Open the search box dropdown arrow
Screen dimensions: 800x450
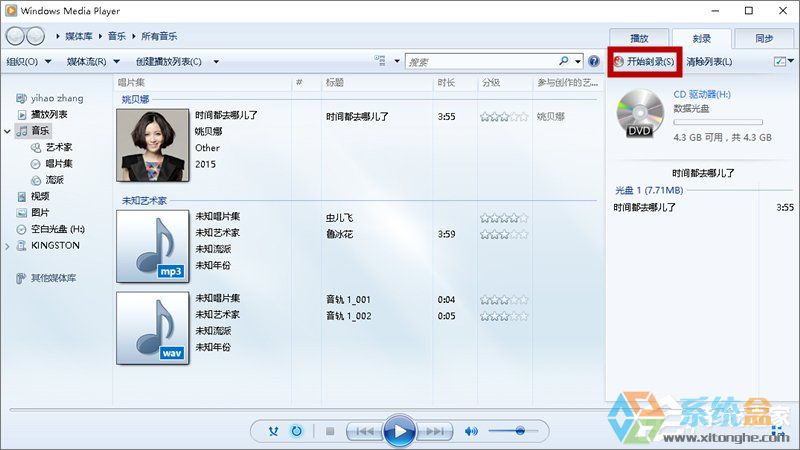578,62
